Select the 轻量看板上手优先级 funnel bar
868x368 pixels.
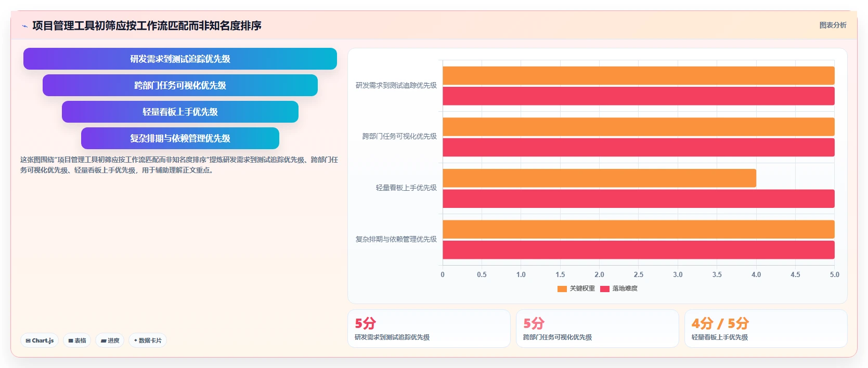(x=180, y=112)
